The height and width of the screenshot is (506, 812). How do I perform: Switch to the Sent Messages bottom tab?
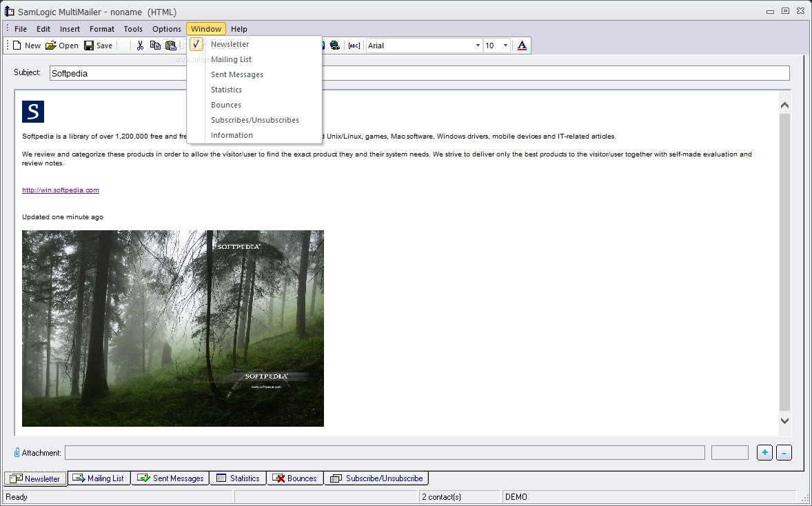(x=170, y=478)
